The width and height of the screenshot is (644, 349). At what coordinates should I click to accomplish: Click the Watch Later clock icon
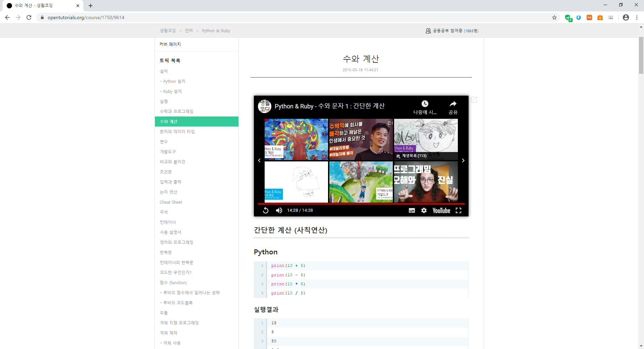pyautogui.click(x=425, y=104)
